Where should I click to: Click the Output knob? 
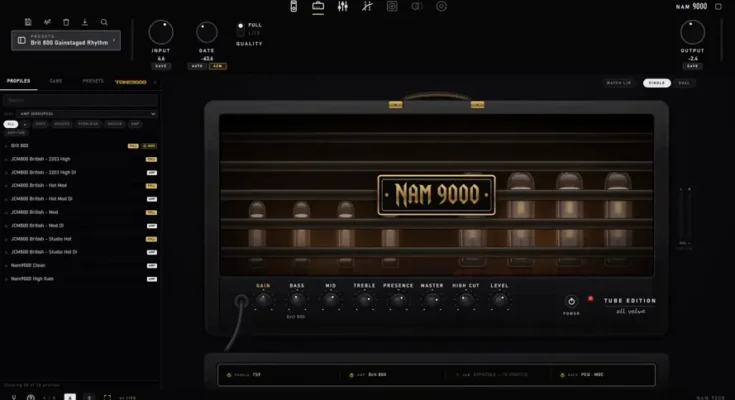click(x=692, y=32)
